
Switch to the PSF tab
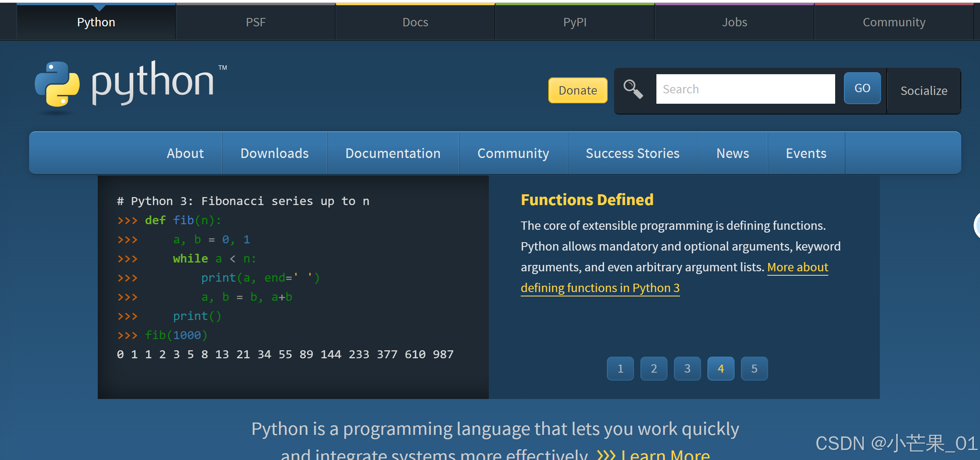(x=256, y=22)
